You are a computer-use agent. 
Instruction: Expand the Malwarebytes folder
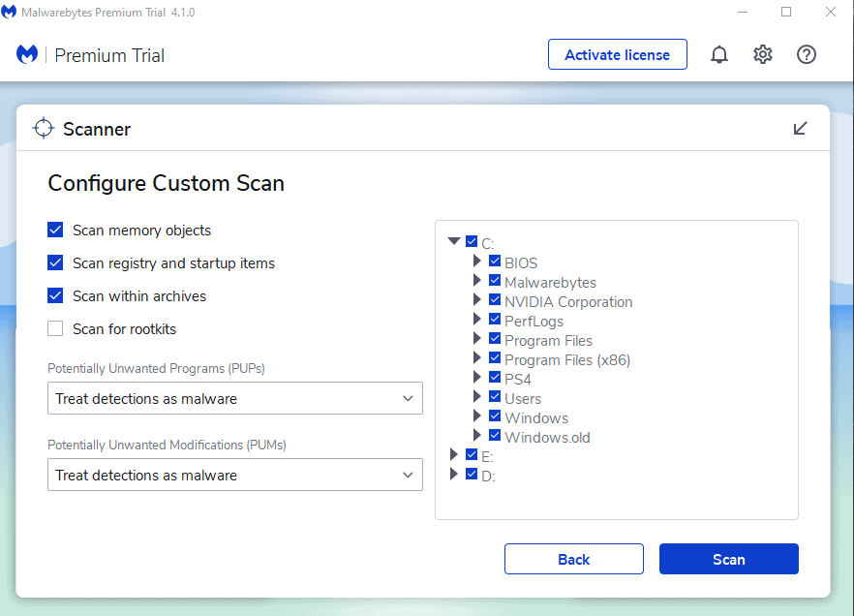(x=476, y=281)
